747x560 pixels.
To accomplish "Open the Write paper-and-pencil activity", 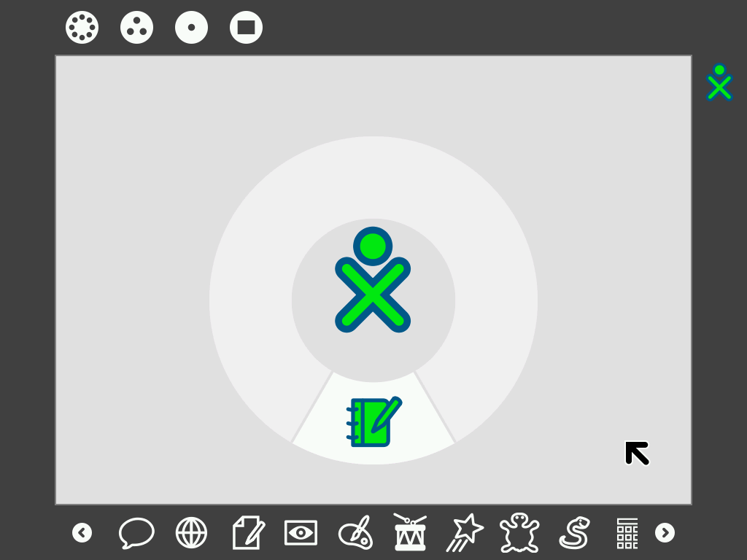I will [247, 532].
